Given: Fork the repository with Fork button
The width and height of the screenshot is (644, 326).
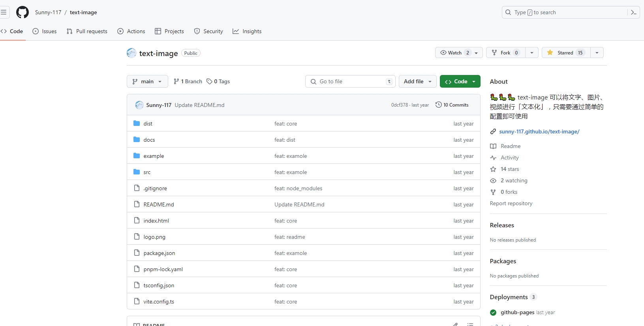Looking at the screenshot, I should point(506,52).
